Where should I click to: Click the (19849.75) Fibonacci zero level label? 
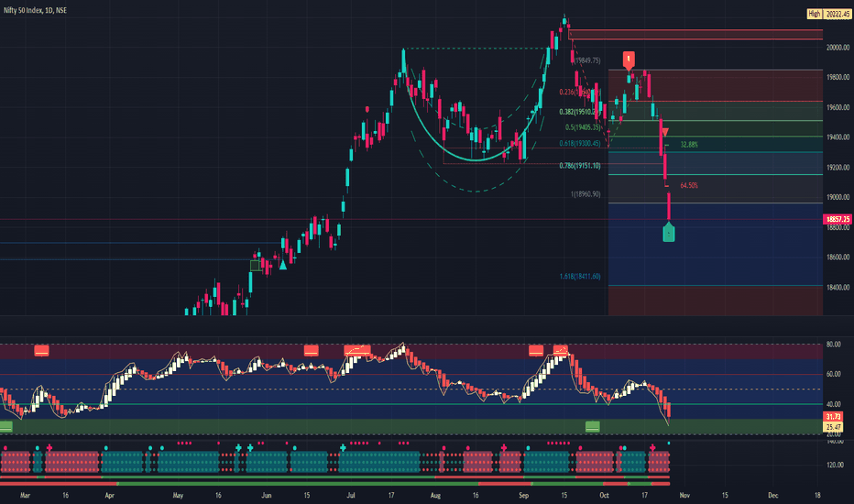[x=587, y=60]
